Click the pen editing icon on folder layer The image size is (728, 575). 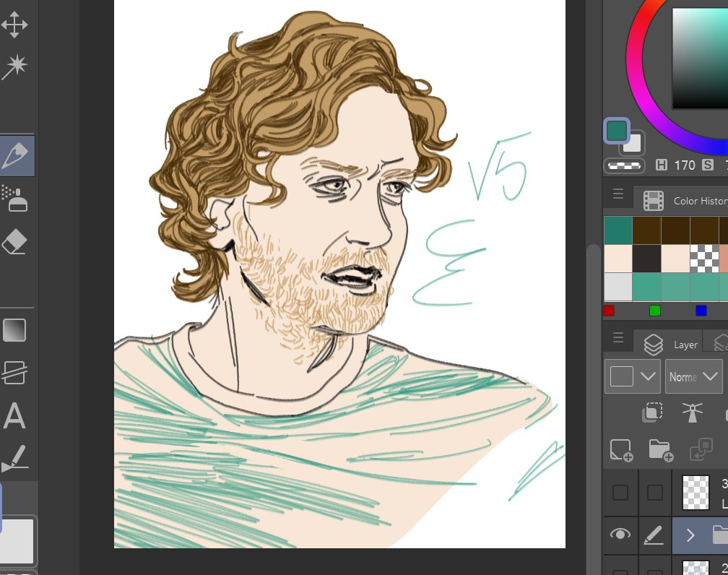[654, 535]
